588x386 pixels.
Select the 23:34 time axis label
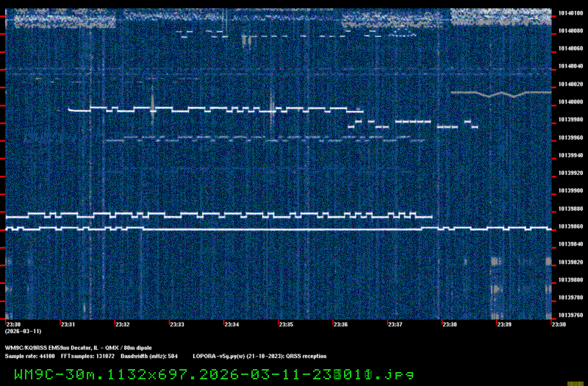click(232, 324)
